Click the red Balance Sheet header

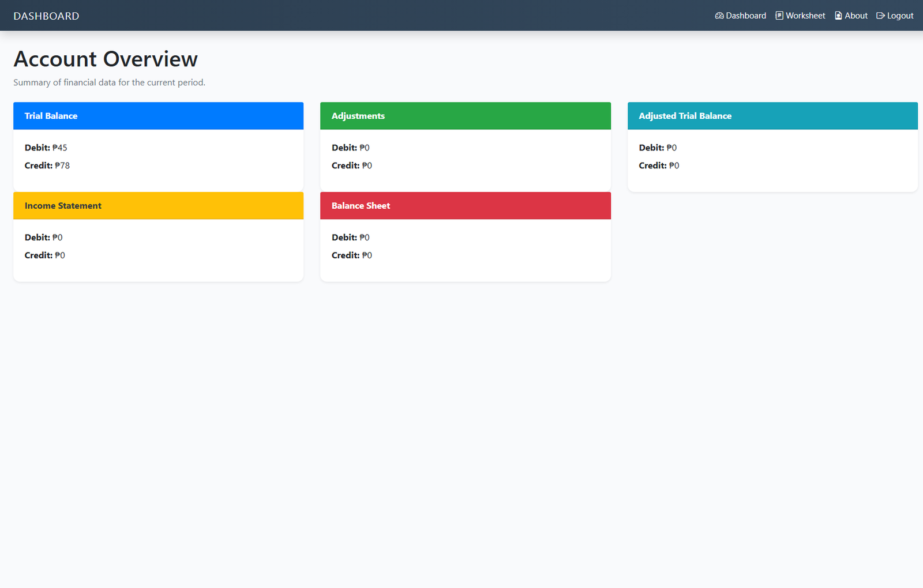click(465, 206)
